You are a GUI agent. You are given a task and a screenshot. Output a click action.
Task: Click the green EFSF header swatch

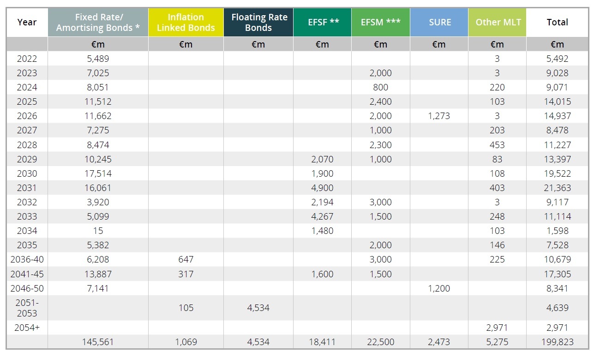(322, 22)
